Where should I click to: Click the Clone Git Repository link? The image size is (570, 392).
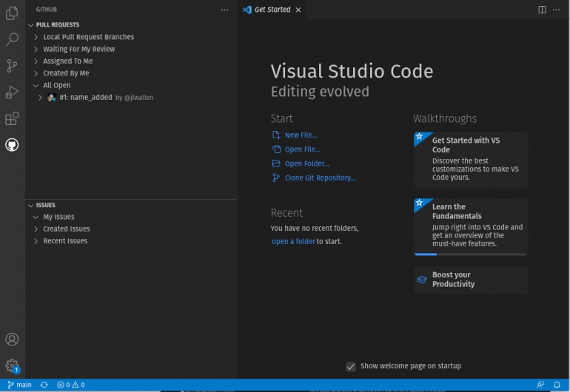click(320, 178)
